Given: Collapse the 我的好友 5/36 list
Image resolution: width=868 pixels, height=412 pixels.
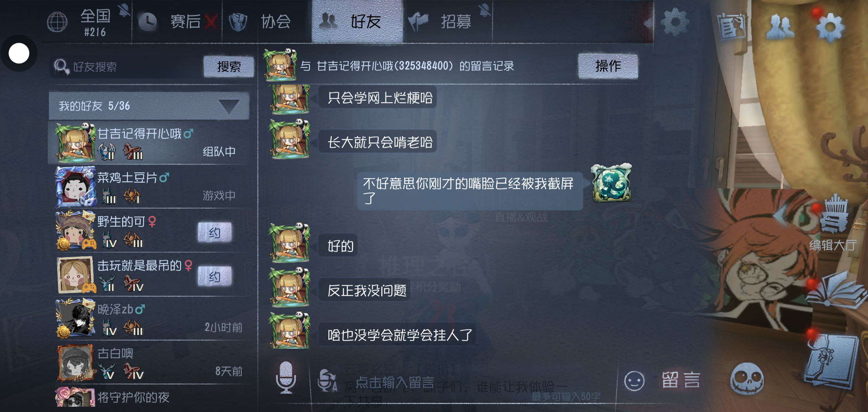Looking at the screenshot, I should 229,106.
